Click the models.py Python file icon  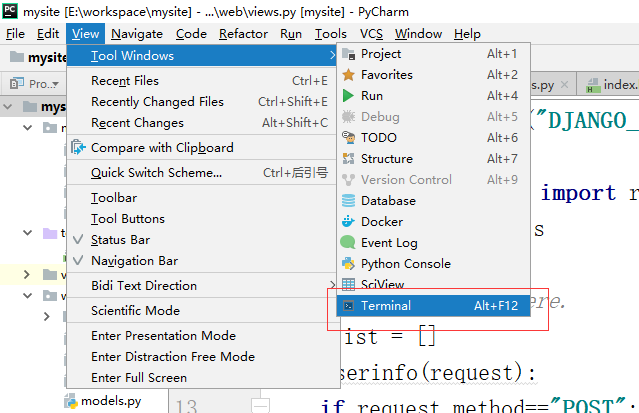71,401
